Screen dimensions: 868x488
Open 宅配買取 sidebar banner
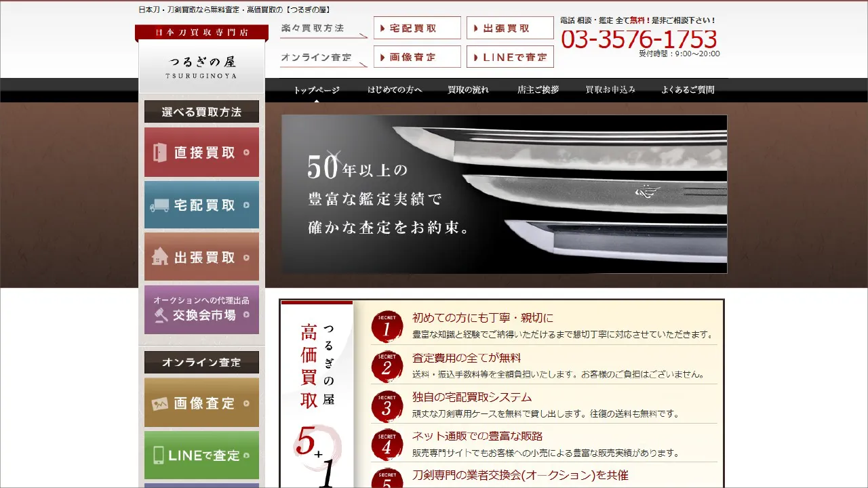pyautogui.click(x=201, y=205)
